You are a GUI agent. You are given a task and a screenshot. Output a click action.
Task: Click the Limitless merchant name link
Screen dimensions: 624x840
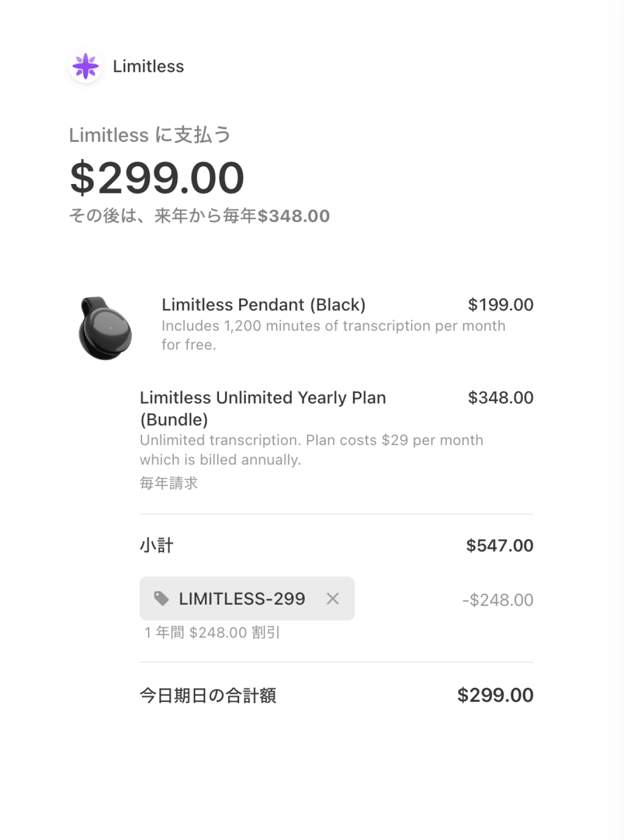coord(148,67)
